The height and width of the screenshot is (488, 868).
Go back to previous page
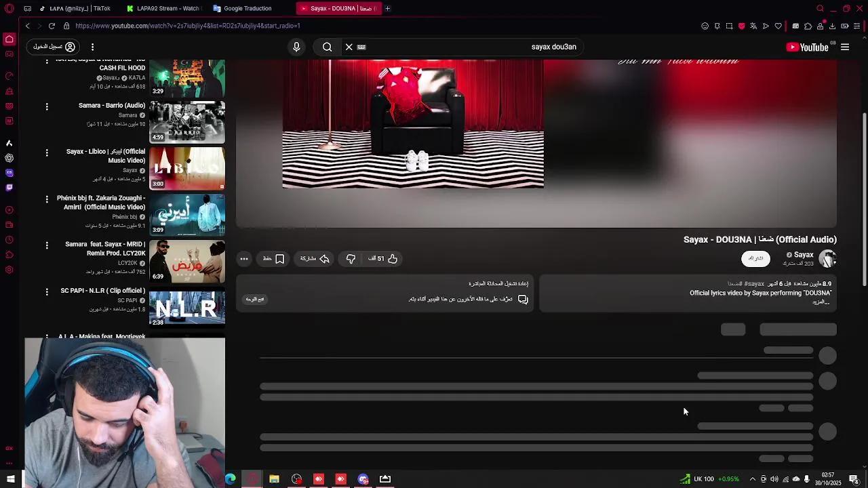[x=27, y=26]
